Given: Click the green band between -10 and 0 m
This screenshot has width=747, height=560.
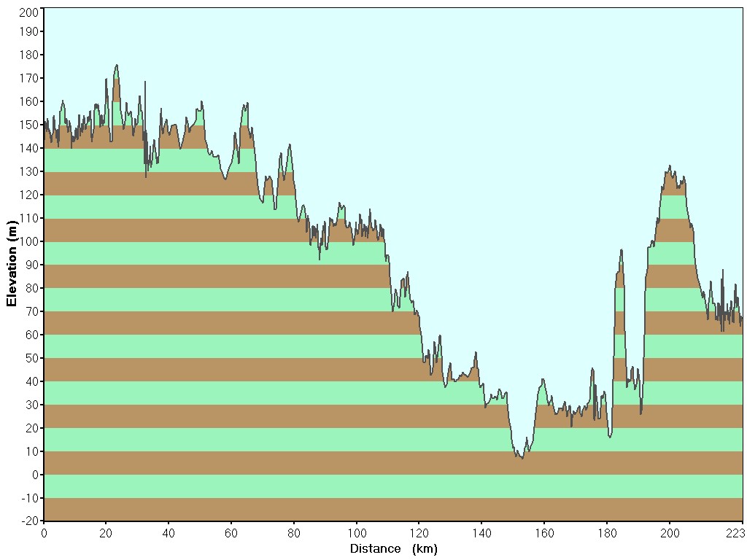Looking at the screenshot, I should 393,486.
